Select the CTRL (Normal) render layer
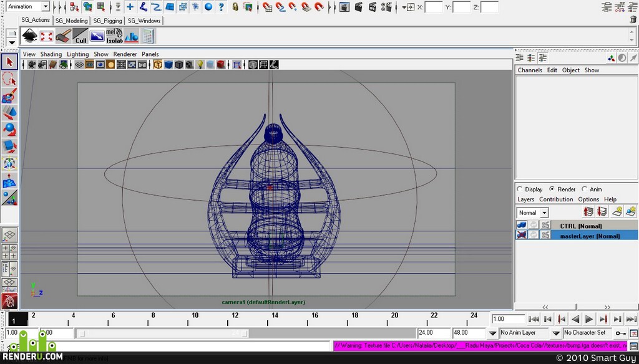The height and width of the screenshot is (364, 639). [581, 226]
